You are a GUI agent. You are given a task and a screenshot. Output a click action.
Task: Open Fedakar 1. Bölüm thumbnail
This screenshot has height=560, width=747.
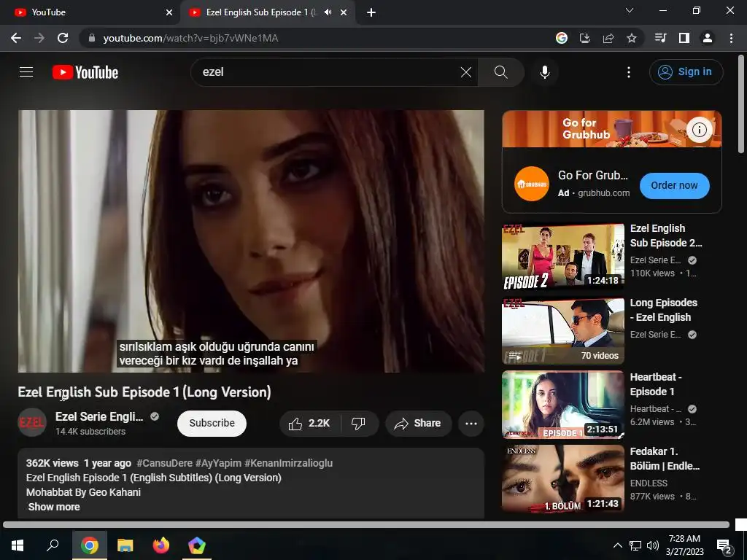[562, 479]
